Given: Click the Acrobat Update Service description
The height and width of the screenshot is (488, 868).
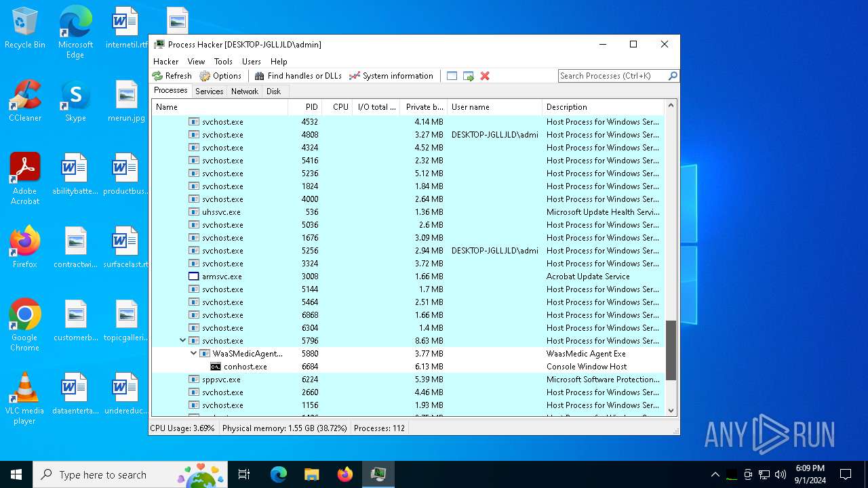Looking at the screenshot, I should pos(588,277).
